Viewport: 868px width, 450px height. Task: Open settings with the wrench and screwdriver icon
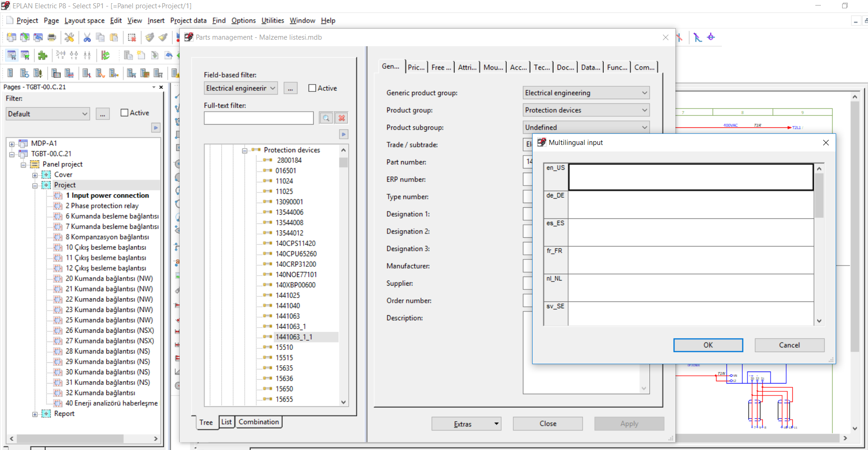(69, 37)
